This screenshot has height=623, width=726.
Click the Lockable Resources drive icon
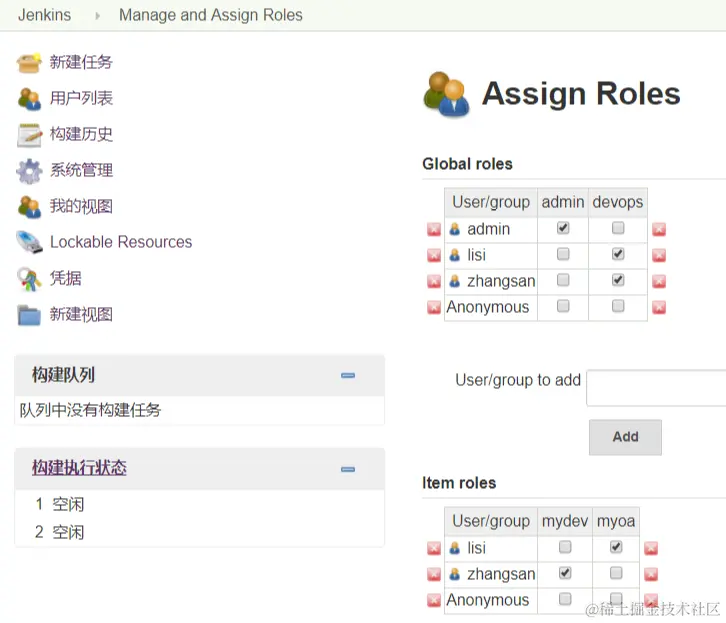coord(29,242)
